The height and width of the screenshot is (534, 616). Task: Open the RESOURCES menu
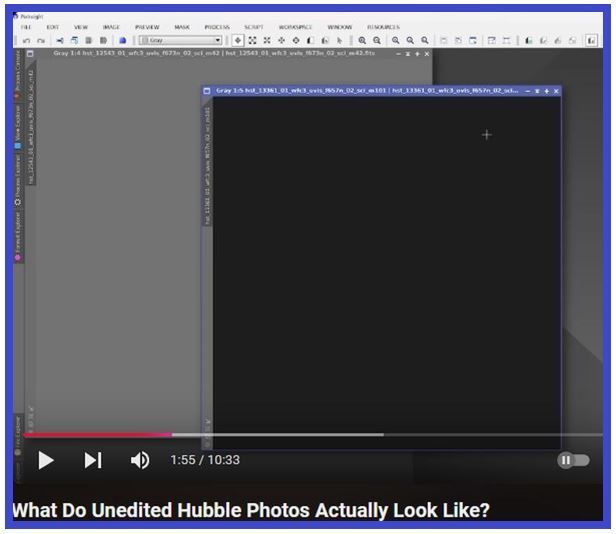click(383, 27)
